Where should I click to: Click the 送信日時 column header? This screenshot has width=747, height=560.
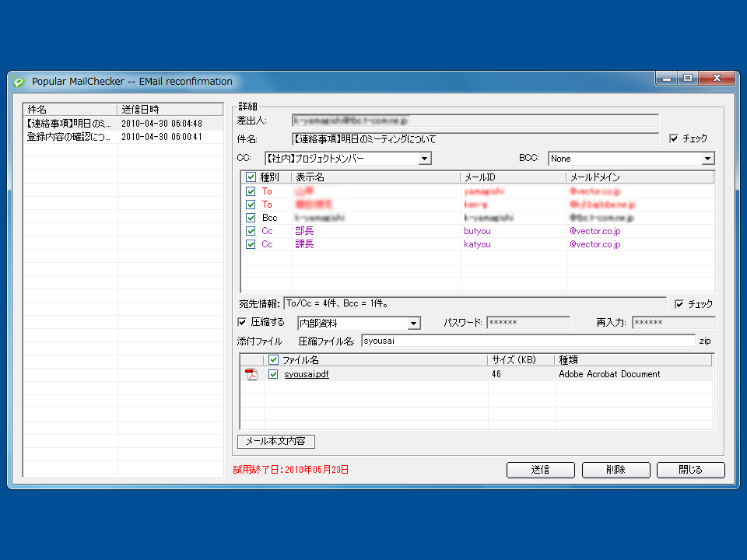coord(170,109)
